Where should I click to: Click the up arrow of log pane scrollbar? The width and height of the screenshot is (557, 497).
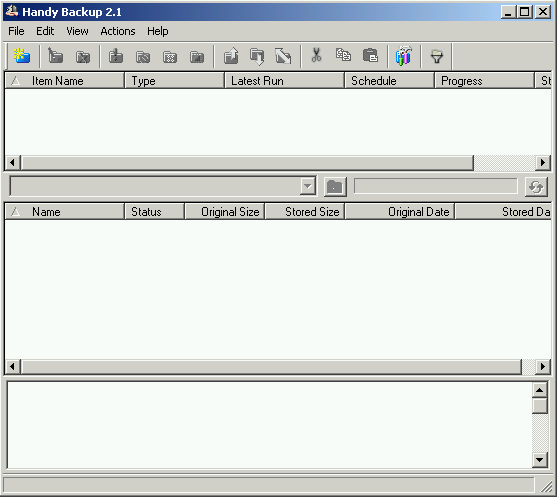540,390
